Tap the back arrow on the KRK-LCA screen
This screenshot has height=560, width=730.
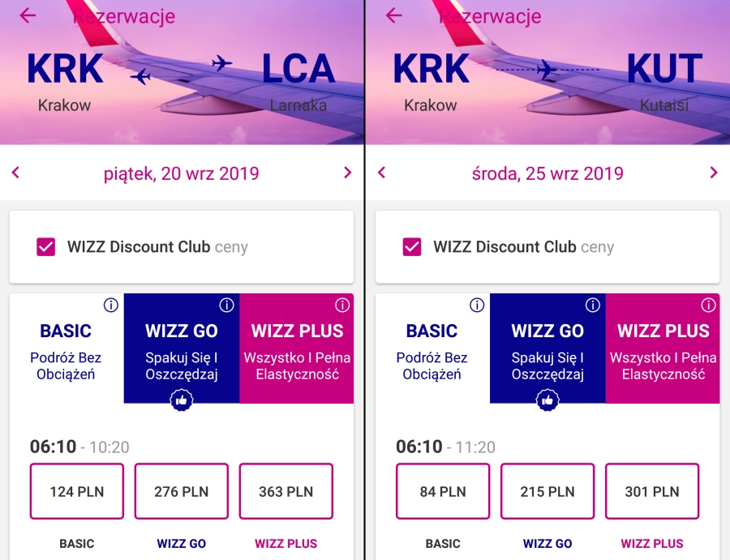click(x=27, y=16)
